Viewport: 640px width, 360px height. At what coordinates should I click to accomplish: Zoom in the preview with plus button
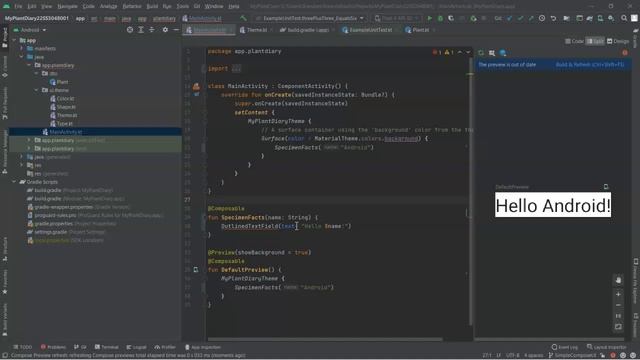pos(618,294)
